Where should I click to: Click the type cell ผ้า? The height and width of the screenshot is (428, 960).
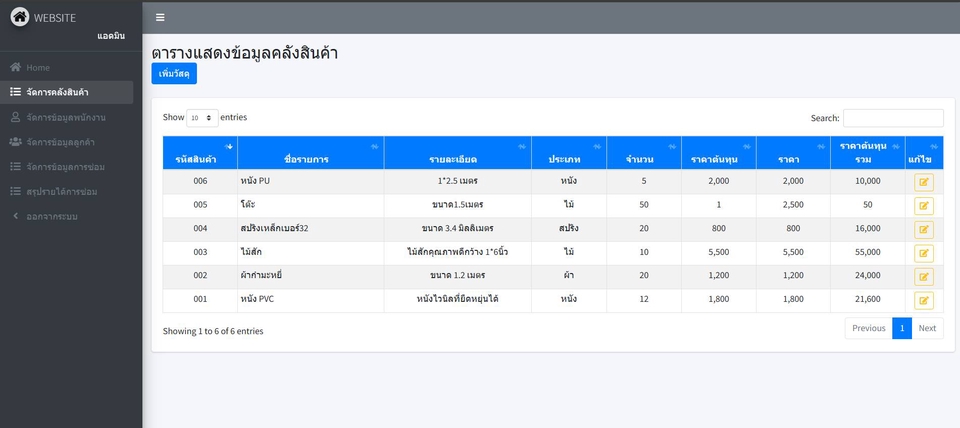pyautogui.click(x=569, y=276)
